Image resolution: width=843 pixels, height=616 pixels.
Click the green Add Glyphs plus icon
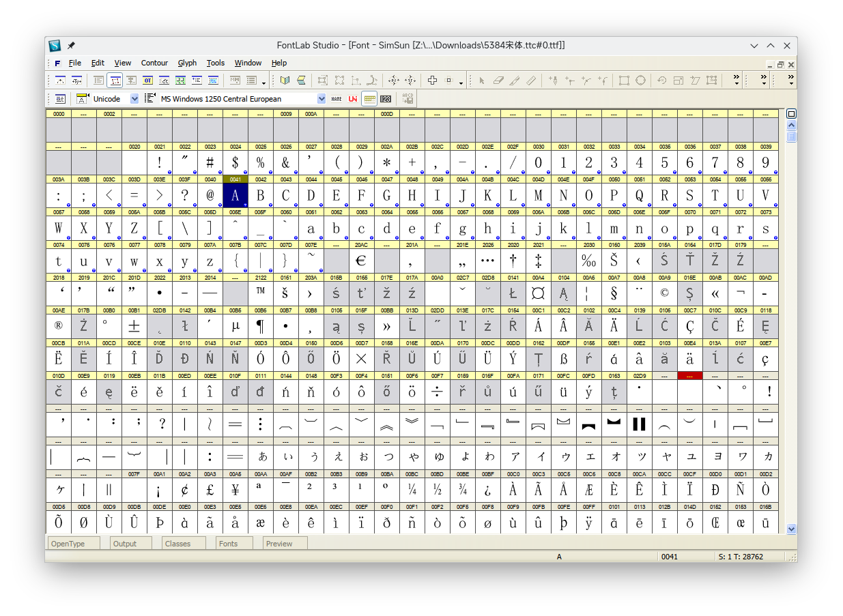(x=432, y=80)
